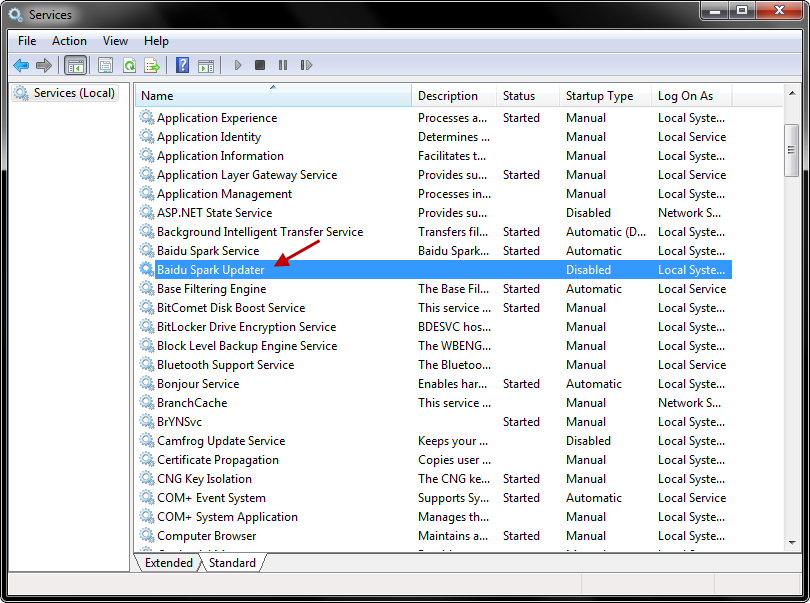Sort by the Name column header
The image size is (810, 603).
click(x=273, y=96)
